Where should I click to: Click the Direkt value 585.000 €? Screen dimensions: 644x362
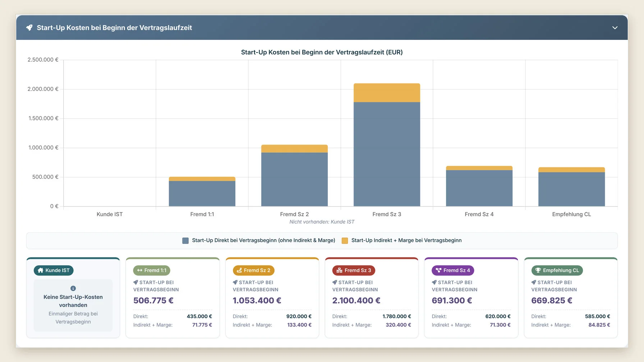pyautogui.click(x=598, y=316)
